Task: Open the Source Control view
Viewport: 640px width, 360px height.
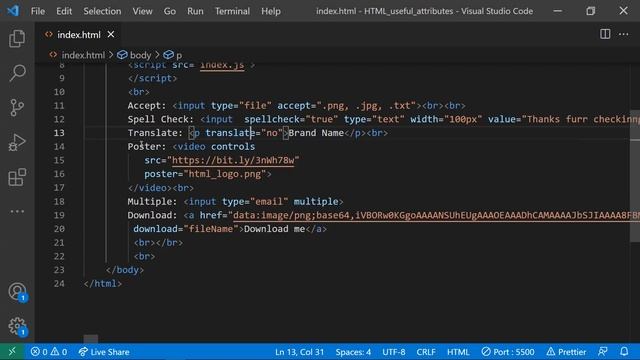Action: click(17, 108)
